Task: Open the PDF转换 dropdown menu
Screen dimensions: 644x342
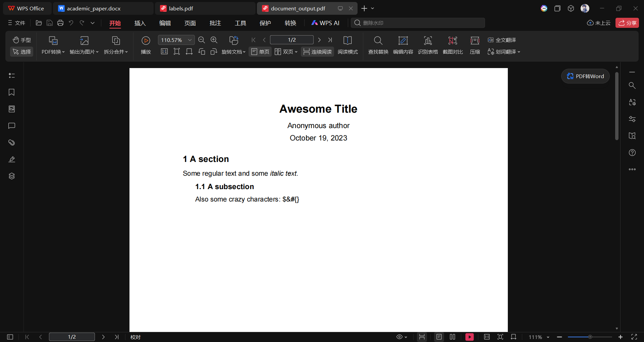Action: 53,45
